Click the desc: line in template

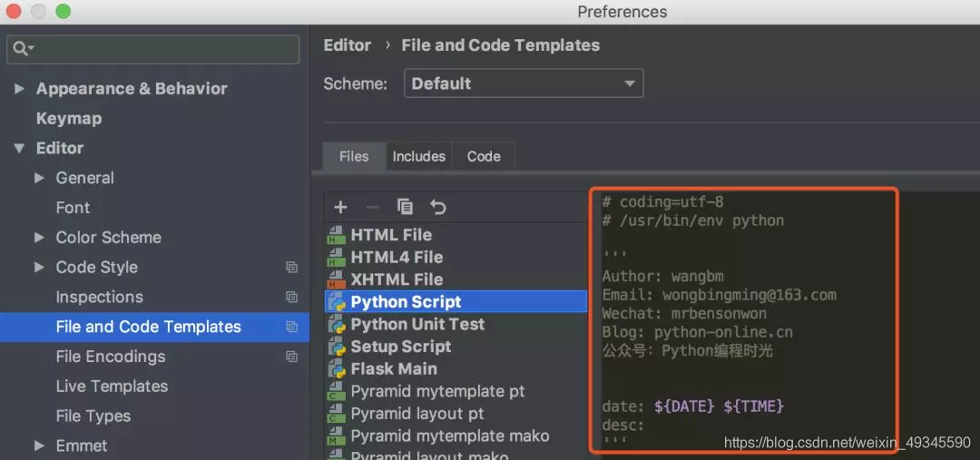tap(623, 426)
